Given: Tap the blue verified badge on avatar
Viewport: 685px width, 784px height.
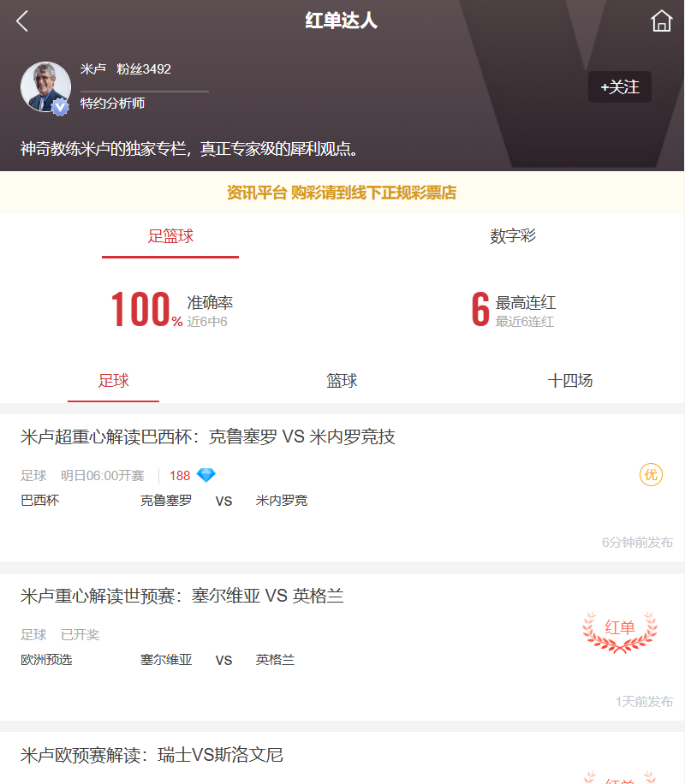Looking at the screenshot, I should coord(59,107).
